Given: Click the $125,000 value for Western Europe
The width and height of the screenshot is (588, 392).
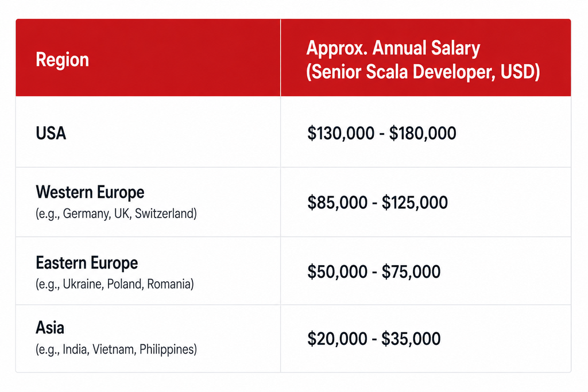Looking at the screenshot, I should coord(415,203).
